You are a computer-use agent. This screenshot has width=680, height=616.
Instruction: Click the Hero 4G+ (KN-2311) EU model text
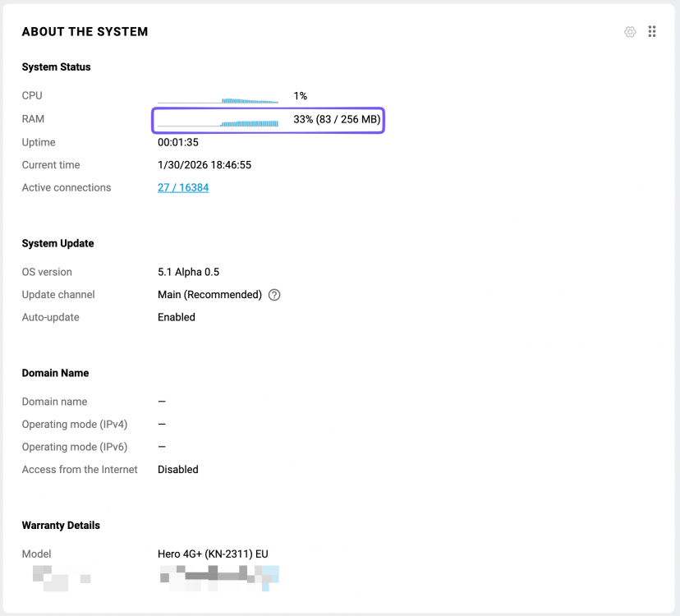click(x=213, y=554)
